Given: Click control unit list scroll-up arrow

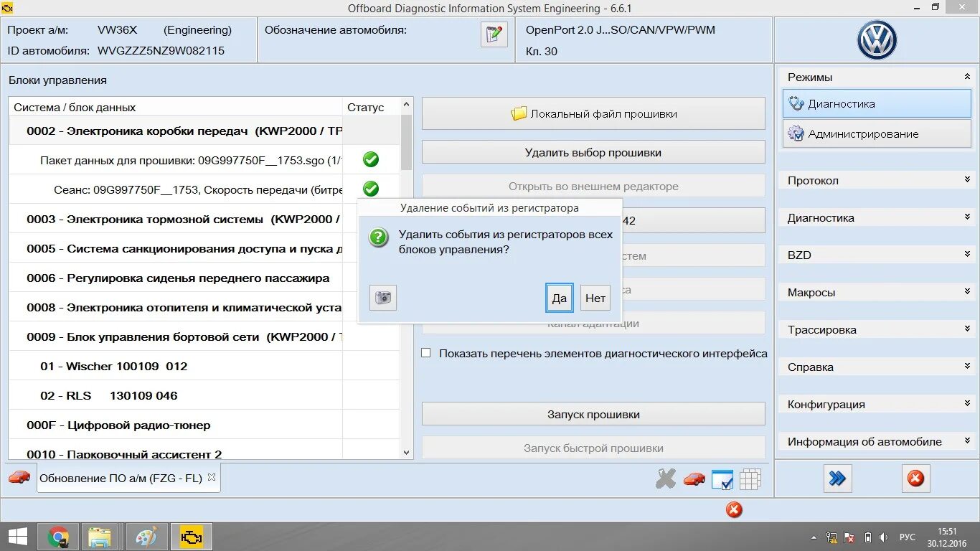Looking at the screenshot, I should (407, 105).
